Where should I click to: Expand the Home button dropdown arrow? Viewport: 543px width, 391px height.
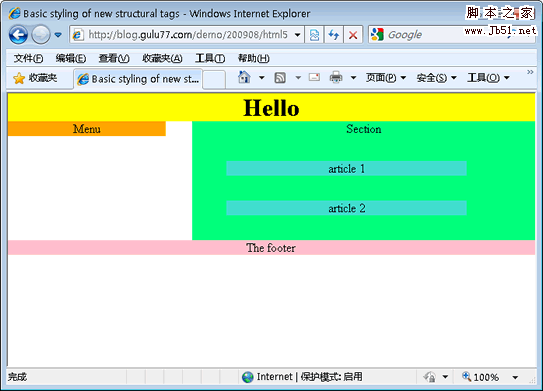point(262,78)
